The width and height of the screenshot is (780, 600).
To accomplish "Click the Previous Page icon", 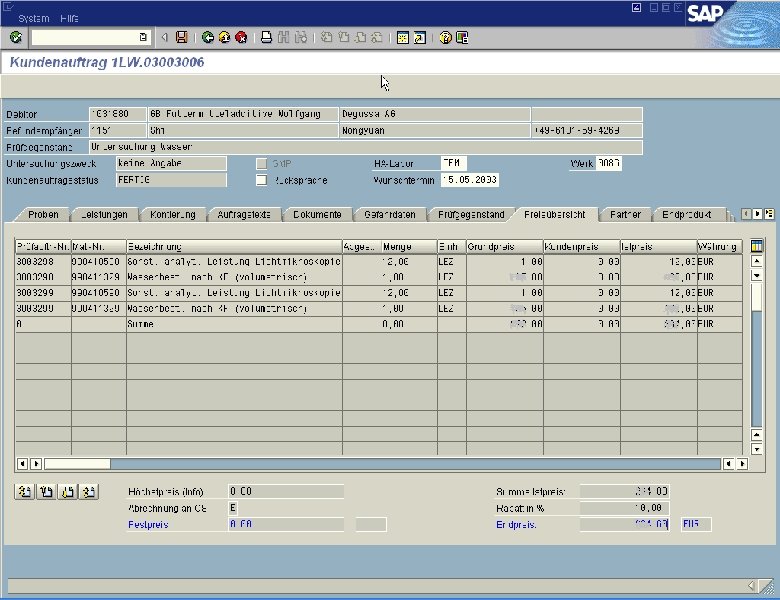I will coord(343,37).
